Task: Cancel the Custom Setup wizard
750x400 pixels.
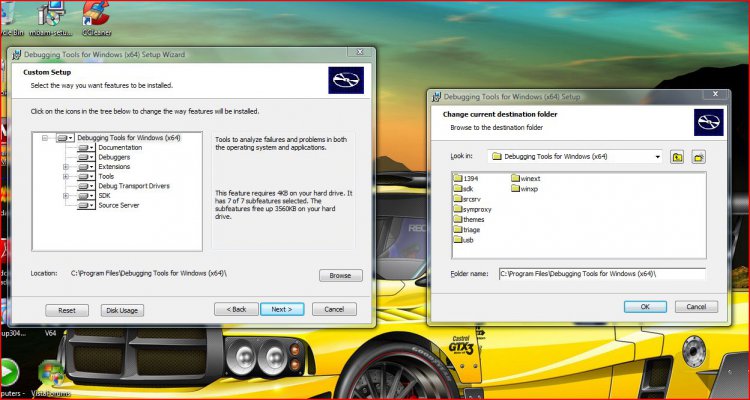Action: (334, 309)
